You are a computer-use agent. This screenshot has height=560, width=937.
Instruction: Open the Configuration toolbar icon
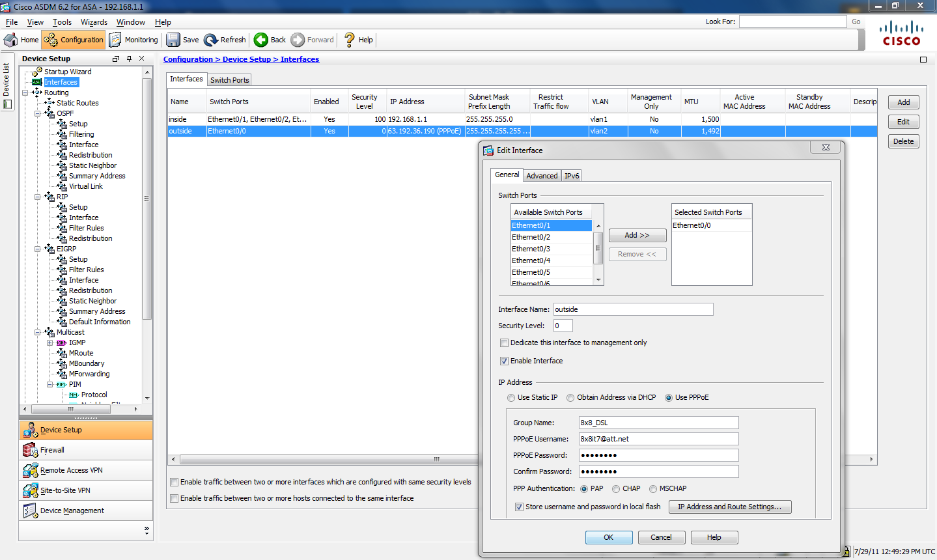click(x=51, y=40)
